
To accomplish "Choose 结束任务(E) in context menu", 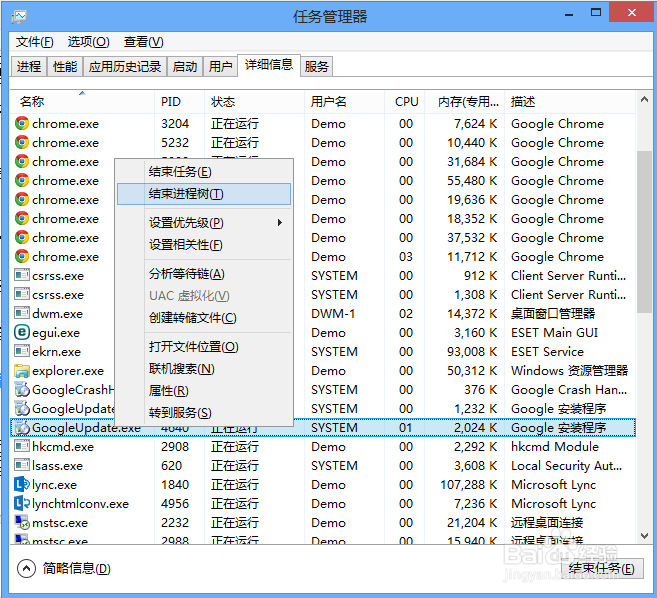I will pos(204,171).
